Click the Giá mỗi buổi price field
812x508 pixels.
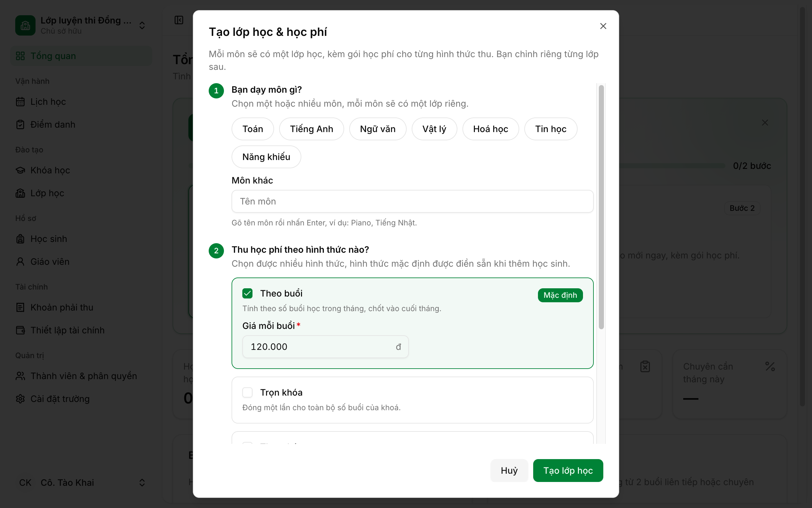(325, 347)
